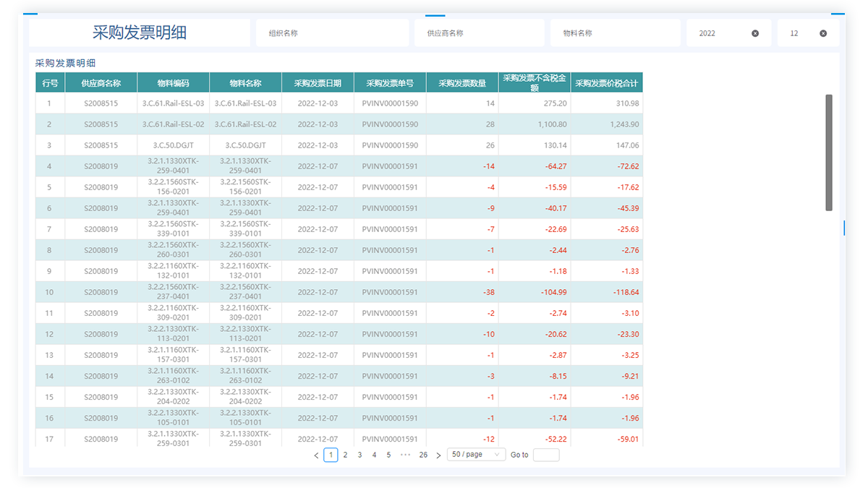
Task: Click the pagination ellipsis to jump pages
Action: point(406,455)
